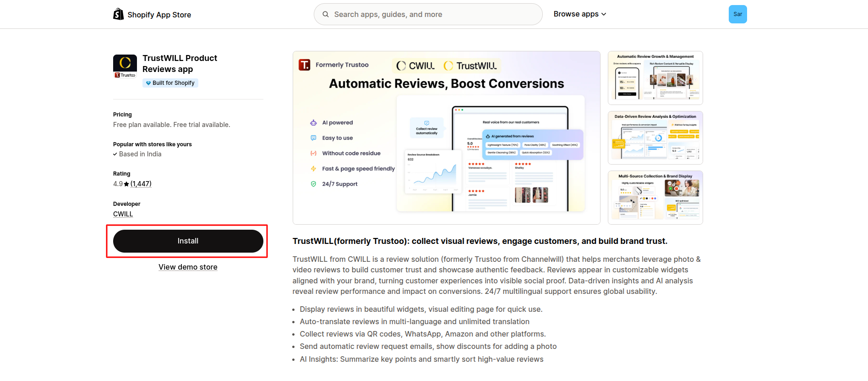This screenshot has width=868, height=381.
Task: Click the 'Based in India' text
Action: pyautogui.click(x=140, y=154)
